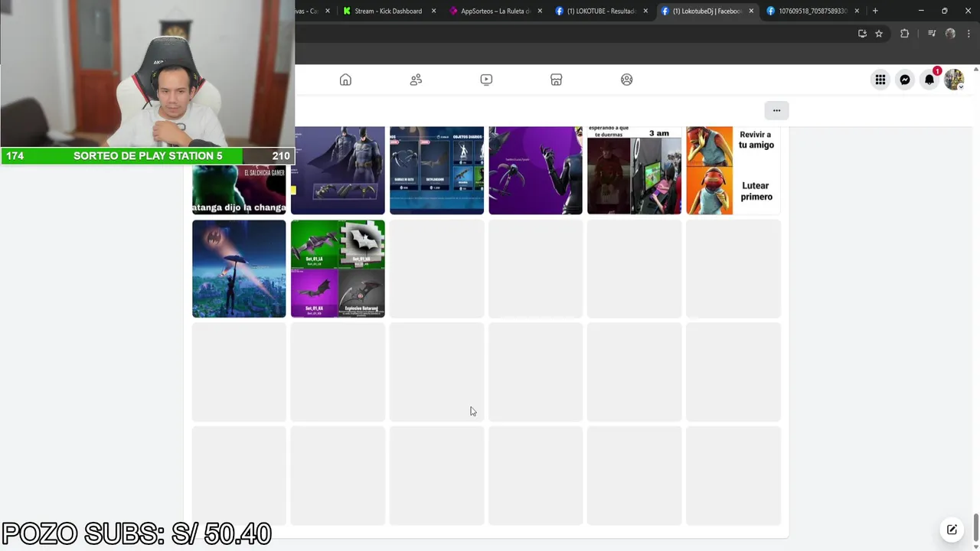Select the LokotubeDj | Facebook tab
The height and width of the screenshot is (551, 980).
pos(707,11)
